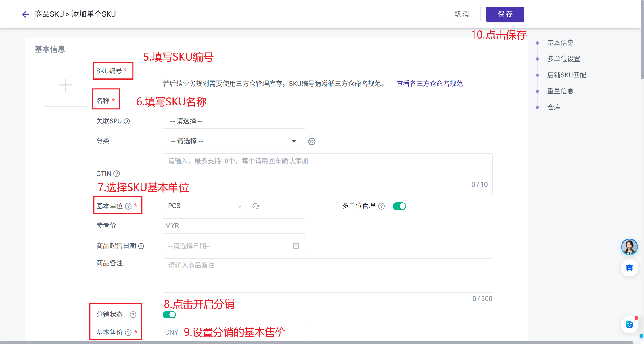The image size is (644, 344).
Task: Click refresh icon next to PCS unit
Action: pos(256,206)
